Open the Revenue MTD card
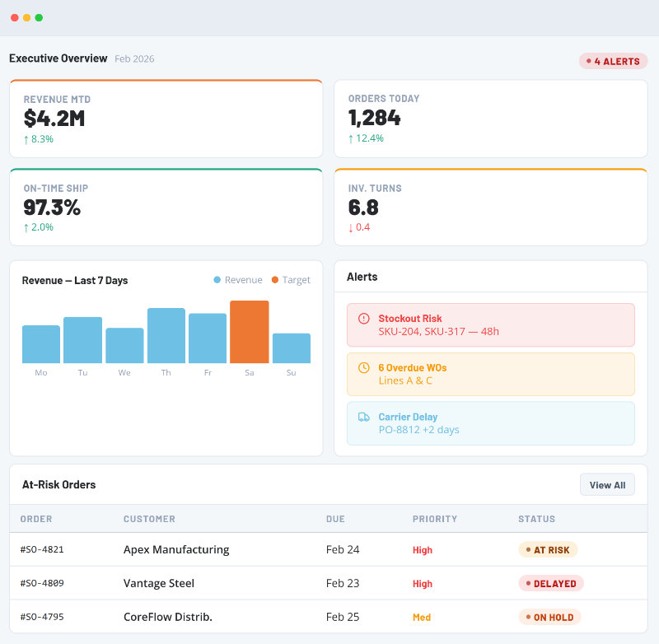 (x=166, y=119)
